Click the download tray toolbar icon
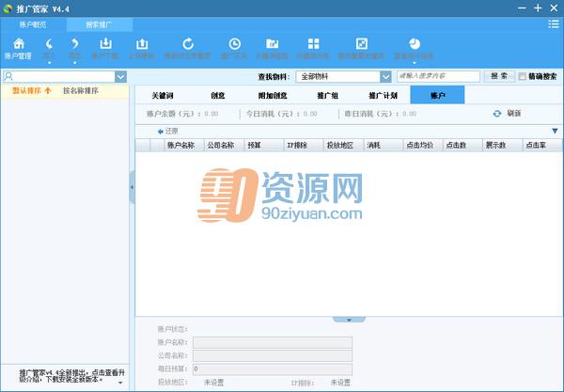The height and width of the screenshot is (392, 564). click(x=105, y=43)
